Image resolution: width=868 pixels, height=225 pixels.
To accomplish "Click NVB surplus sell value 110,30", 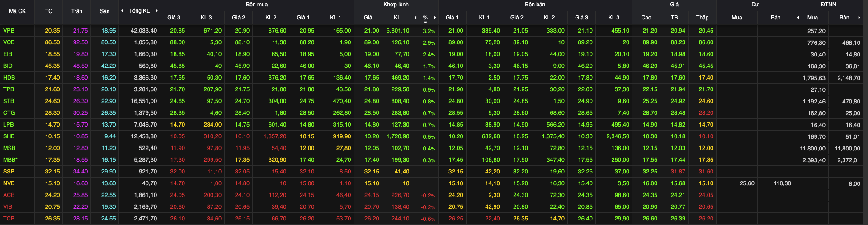I will [x=782, y=183].
